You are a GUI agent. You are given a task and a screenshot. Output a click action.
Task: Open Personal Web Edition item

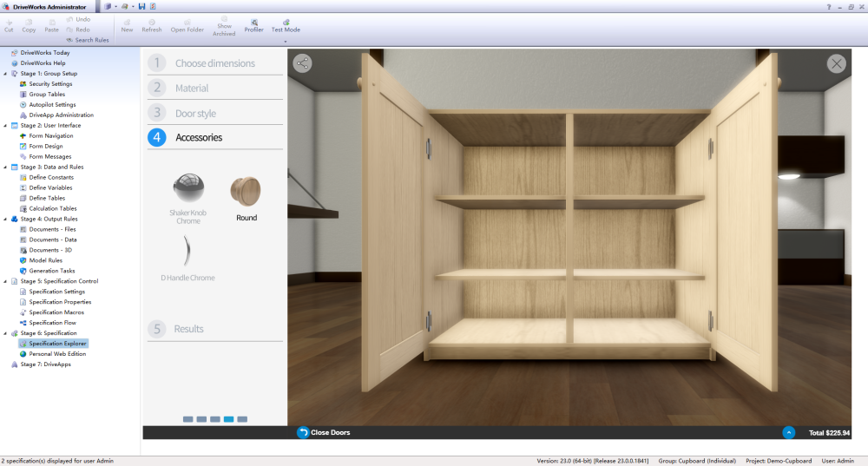57,354
